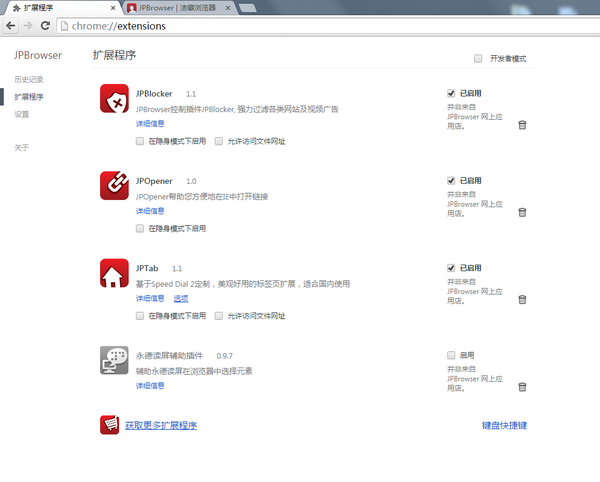Viewport: 600px width, 482px height.
Task: Open 设置 in the sidebar
Action: (x=21, y=114)
